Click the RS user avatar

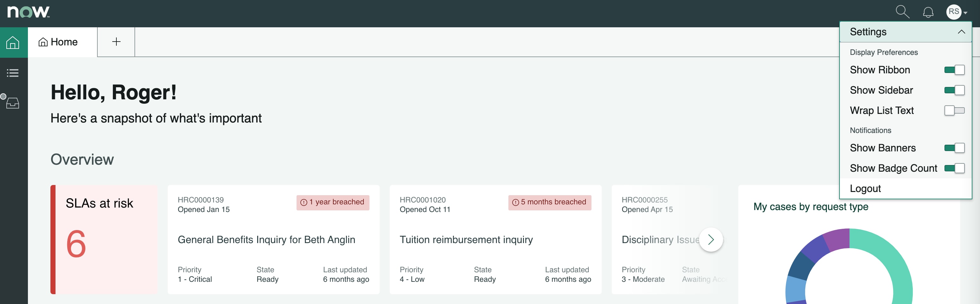pyautogui.click(x=953, y=12)
